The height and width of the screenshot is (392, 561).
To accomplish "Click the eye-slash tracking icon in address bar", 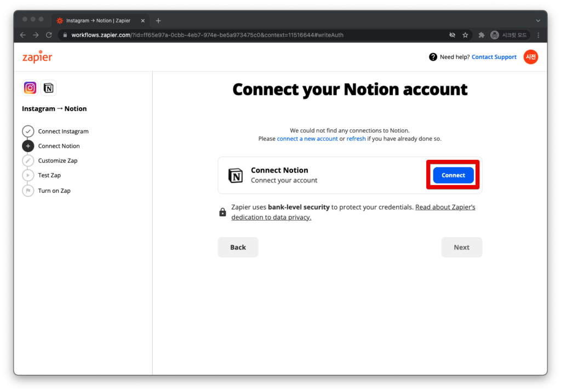I will coord(452,35).
